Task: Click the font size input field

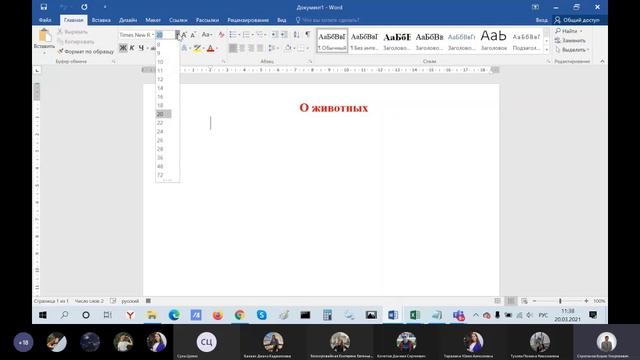Action: (165, 35)
